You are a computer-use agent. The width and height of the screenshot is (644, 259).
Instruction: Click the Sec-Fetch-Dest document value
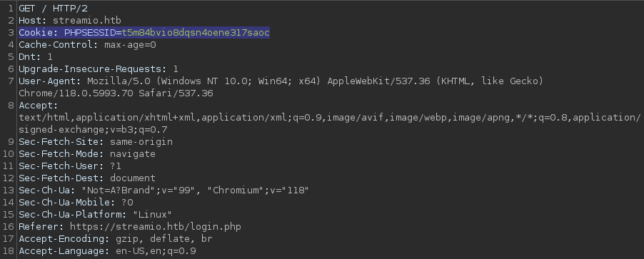[133, 178]
